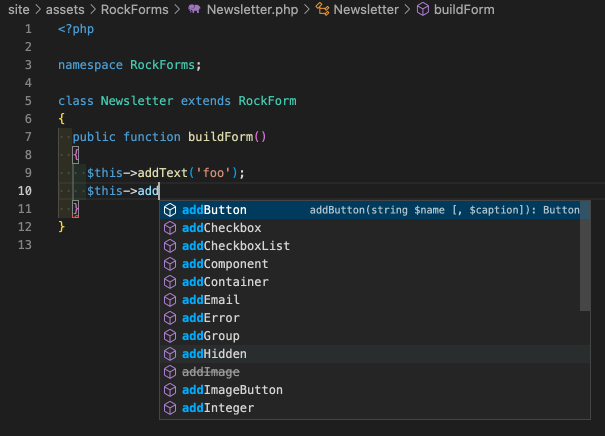The width and height of the screenshot is (605, 436).
Task: Click the method cube icon before buildForm
Action: 423,9
